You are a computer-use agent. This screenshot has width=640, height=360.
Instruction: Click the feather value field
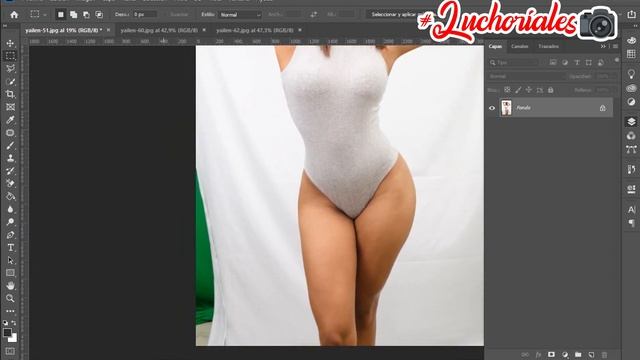(x=145, y=14)
